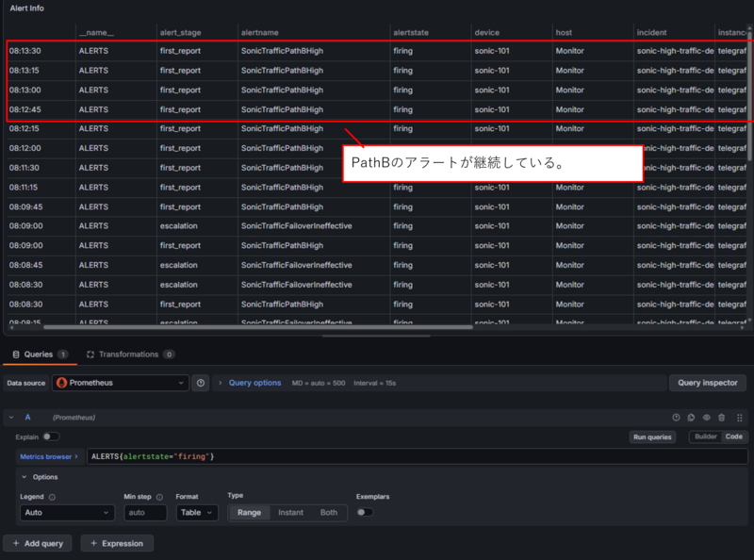Screen dimensions: 754x560
Task: Sort by the alertname column header
Action: [x=260, y=33]
